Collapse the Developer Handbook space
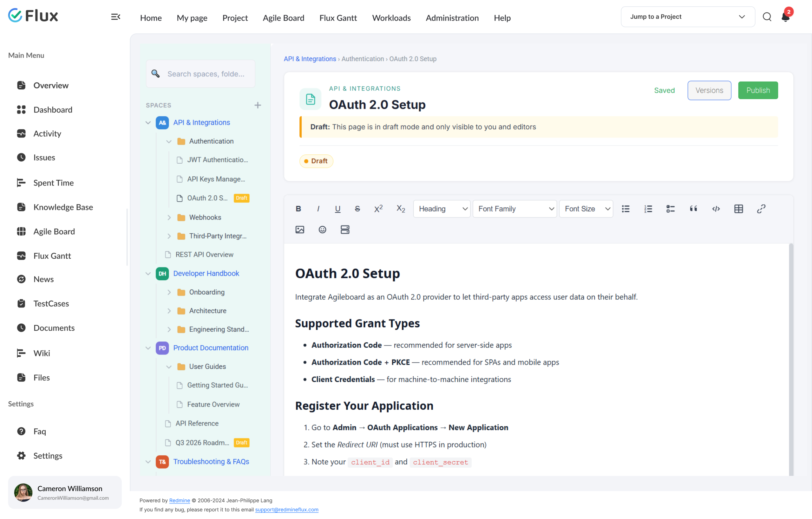 [x=148, y=273]
